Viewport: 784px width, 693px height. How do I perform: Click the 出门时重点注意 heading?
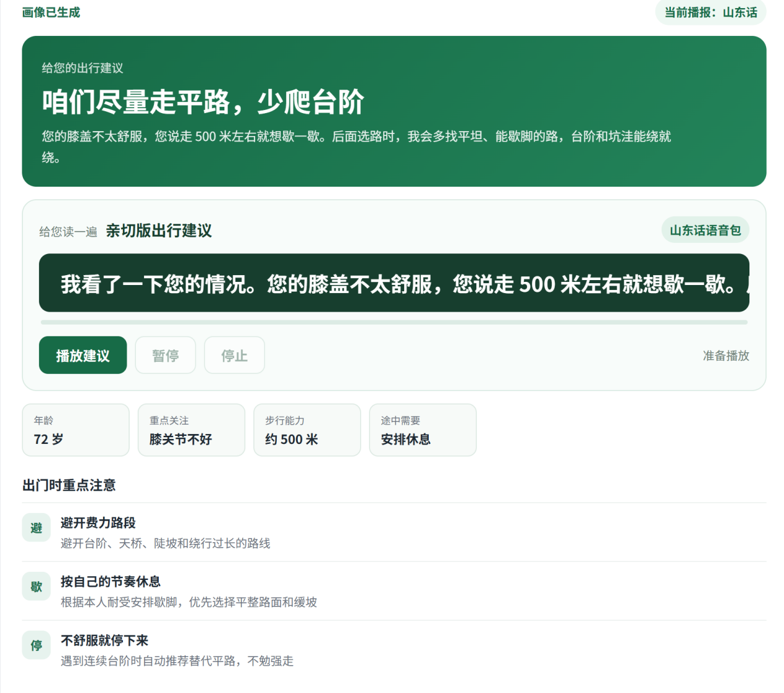click(69, 485)
